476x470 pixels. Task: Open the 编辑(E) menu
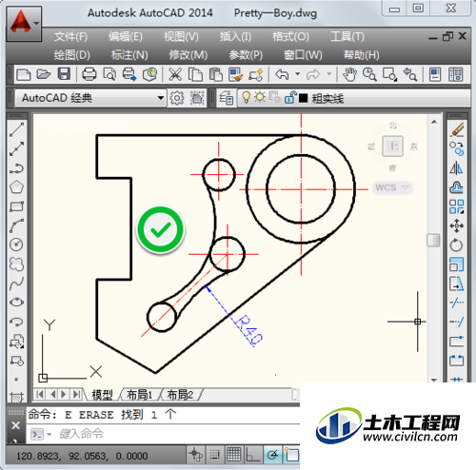pos(126,37)
